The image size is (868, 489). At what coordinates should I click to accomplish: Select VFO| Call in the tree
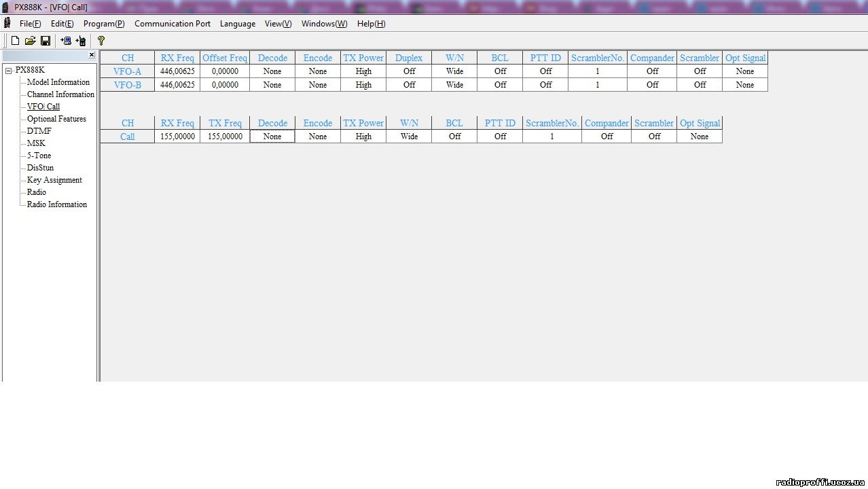[43, 107]
